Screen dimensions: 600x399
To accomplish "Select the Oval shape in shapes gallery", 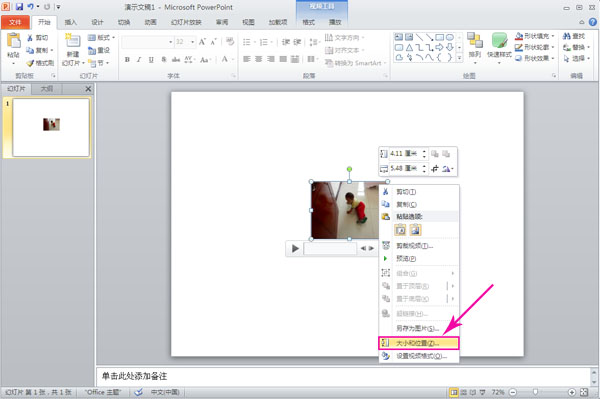I will (450, 37).
